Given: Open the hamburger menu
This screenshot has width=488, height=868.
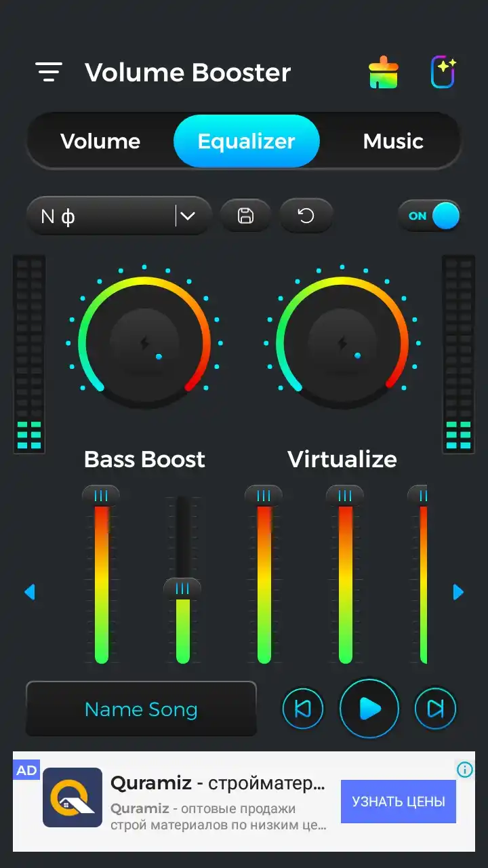Looking at the screenshot, I should click(x=49, y=72).
